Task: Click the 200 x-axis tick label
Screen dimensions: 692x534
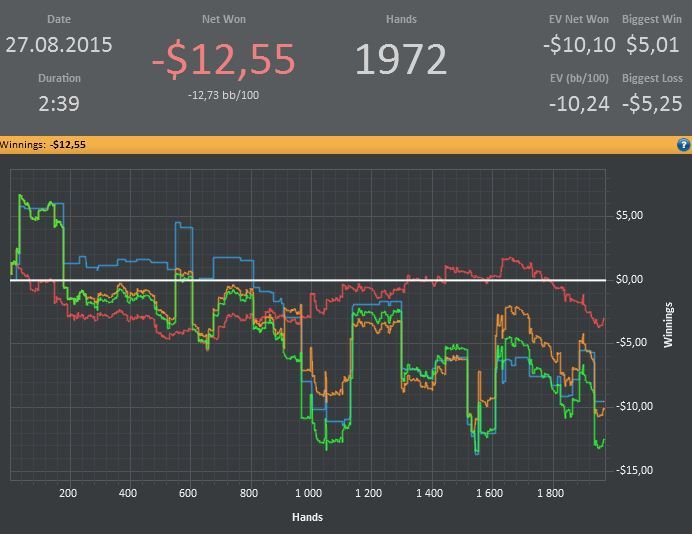Action: point(68,493)
